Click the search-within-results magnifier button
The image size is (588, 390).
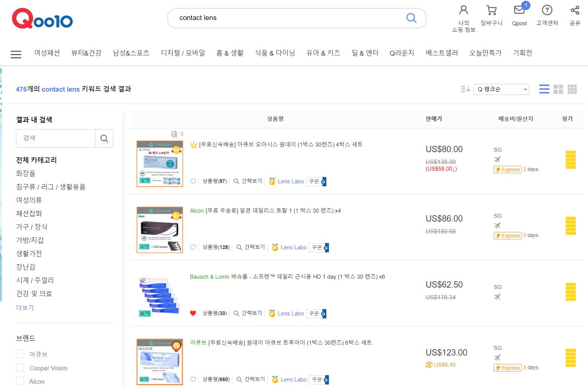104,138
